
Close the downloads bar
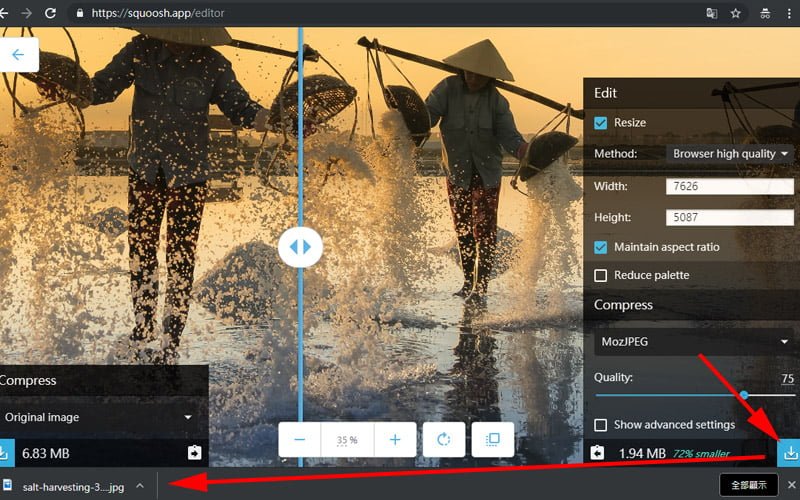[x=791, y=485]
